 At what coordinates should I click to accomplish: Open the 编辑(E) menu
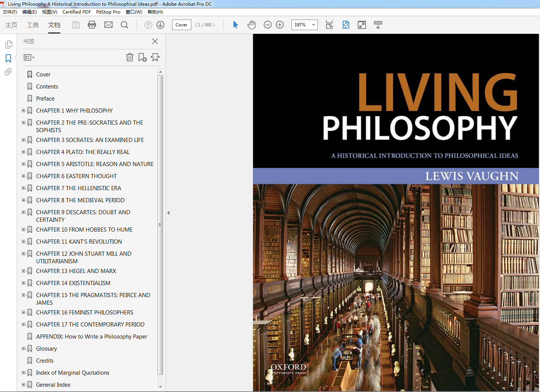tap(29, 12)
